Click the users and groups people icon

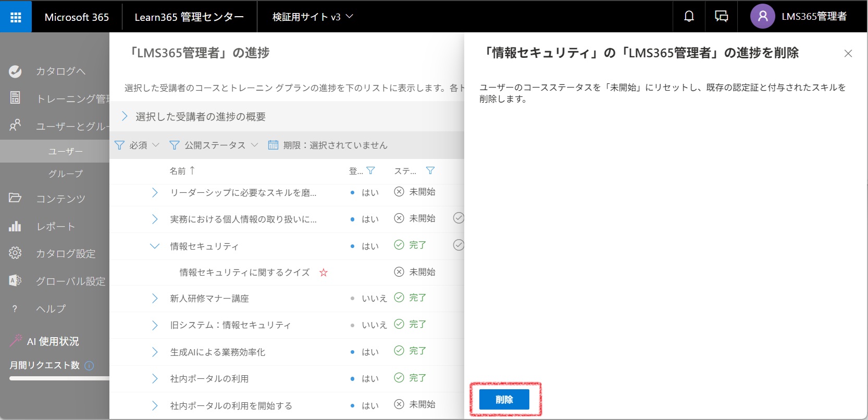[15, 125]
